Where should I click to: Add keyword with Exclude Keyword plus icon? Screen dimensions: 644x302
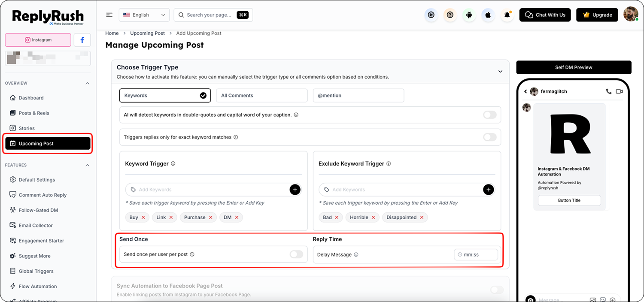tap(489, 190)
